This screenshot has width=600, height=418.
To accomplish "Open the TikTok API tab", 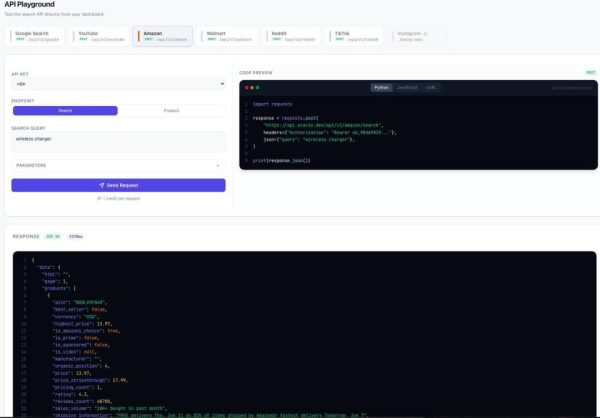I will (354, 36).
